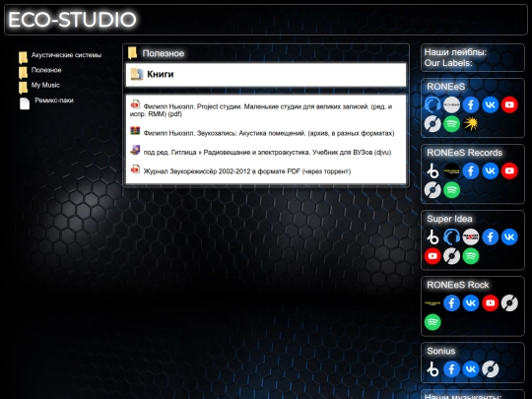Open the grey round logo icon under RONEeS

pos(451,104)
